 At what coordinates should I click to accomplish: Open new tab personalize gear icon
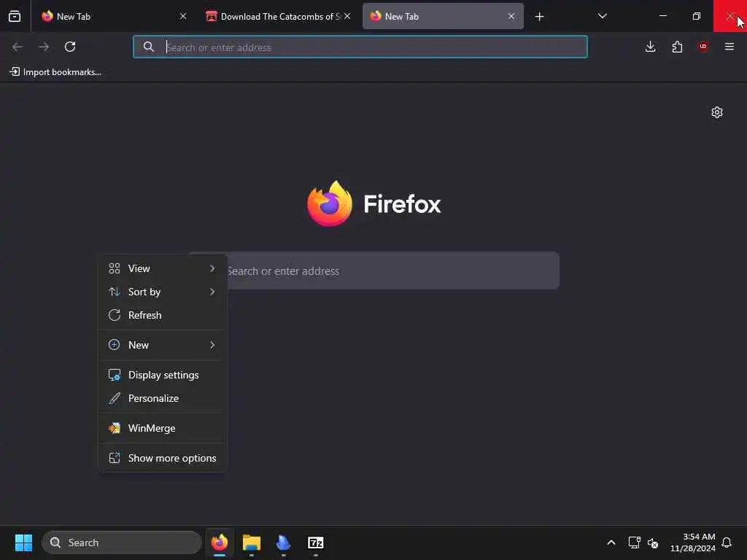717,112
